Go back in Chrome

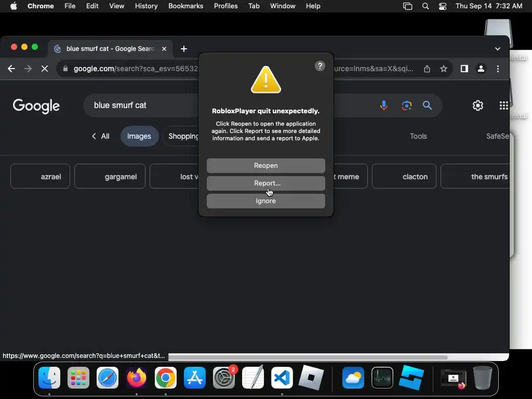[11, 69]
